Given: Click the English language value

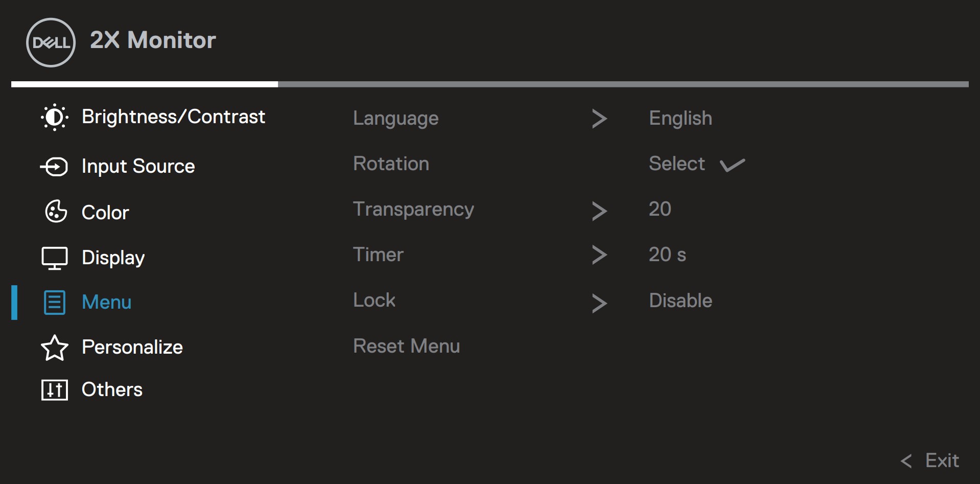Looking at the screenshot, I should coord(680,119).
